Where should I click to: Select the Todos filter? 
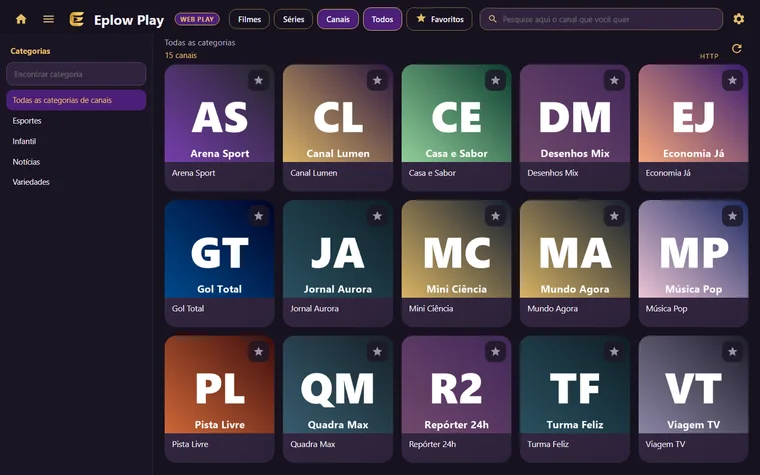tap(382, 19)
